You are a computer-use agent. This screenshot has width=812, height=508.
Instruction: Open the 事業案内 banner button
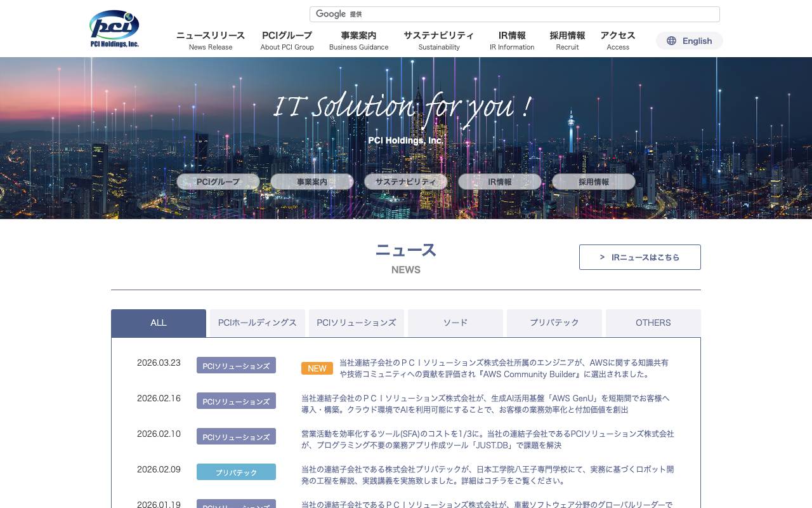click(311, 182)
